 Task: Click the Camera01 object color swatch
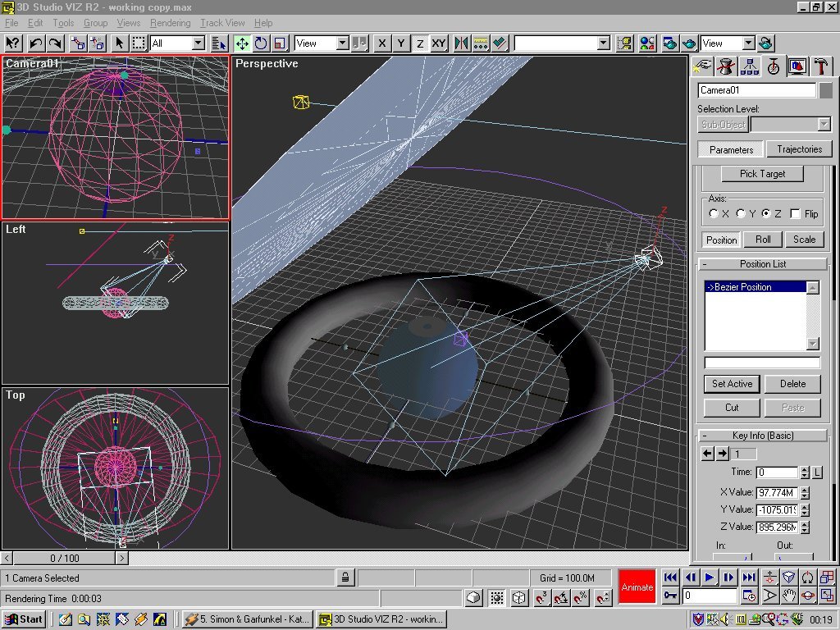(x=825, y=90)
